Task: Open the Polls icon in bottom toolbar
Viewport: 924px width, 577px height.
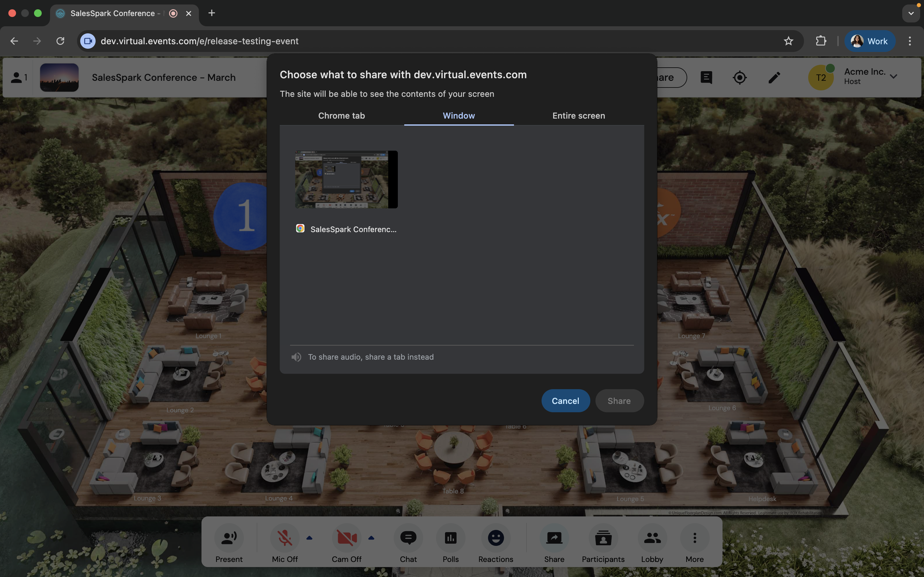Action: click(x=450, y=538)
